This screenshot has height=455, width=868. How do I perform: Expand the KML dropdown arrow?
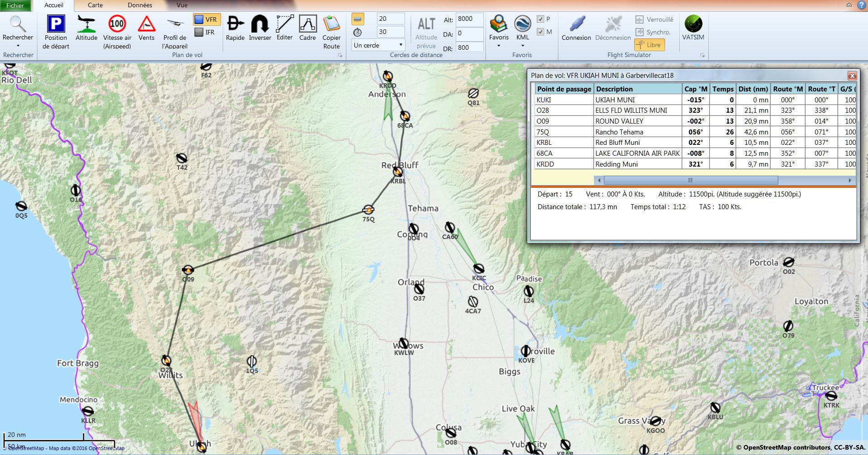point(523,46)
